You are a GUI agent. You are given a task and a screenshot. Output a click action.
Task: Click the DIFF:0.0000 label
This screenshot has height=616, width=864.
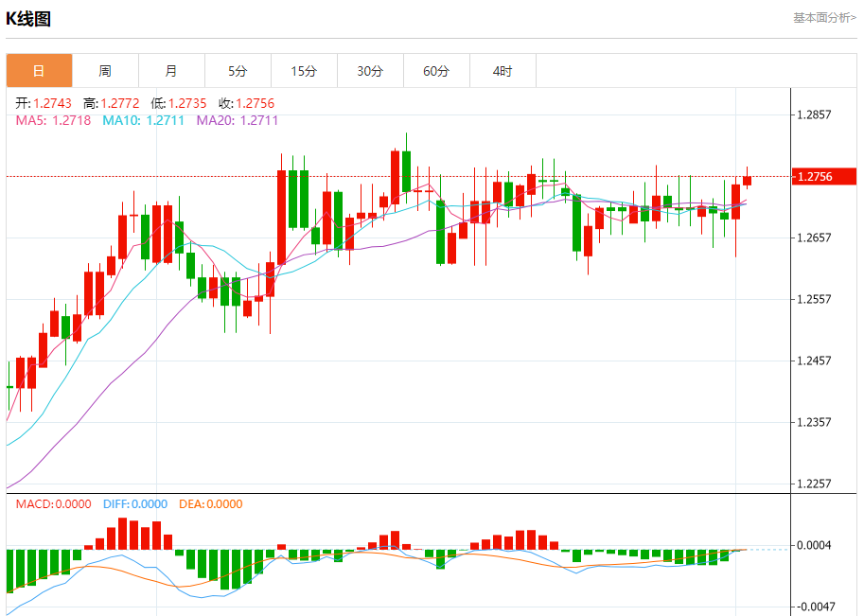[x=135, y=504]
